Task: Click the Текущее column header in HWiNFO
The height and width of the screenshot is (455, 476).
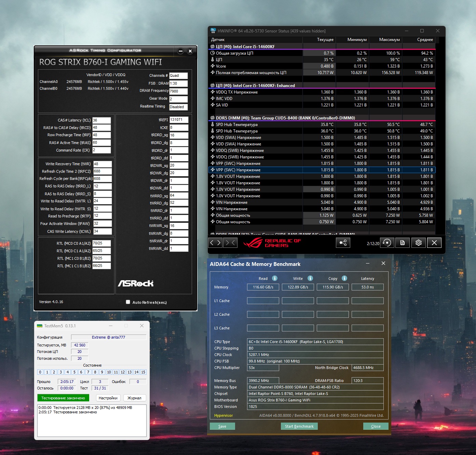Action: 319,40
